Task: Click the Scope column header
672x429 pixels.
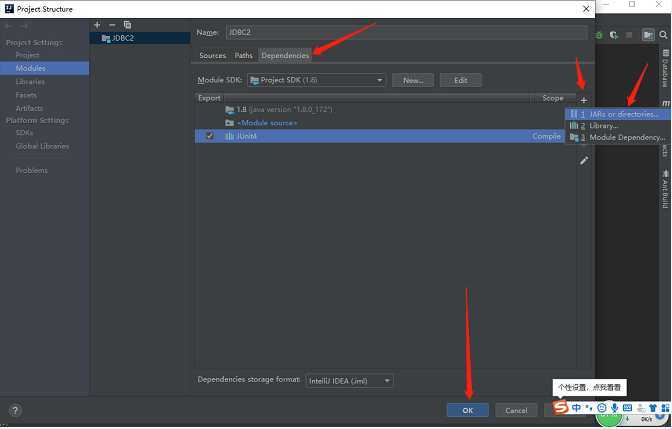Action: tap(552, 98)
